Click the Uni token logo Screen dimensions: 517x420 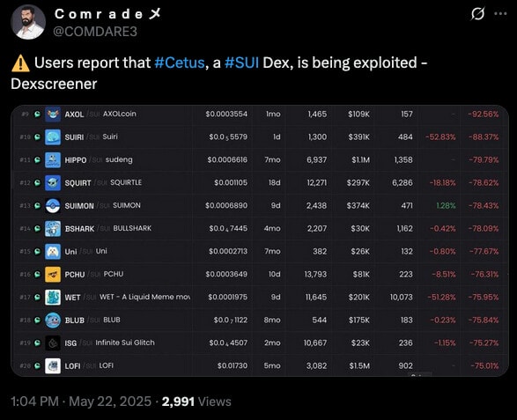[53, 252]
